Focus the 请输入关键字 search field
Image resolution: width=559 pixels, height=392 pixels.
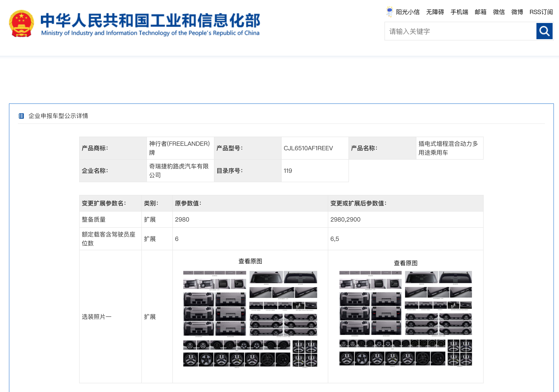(x=460, y=31)
